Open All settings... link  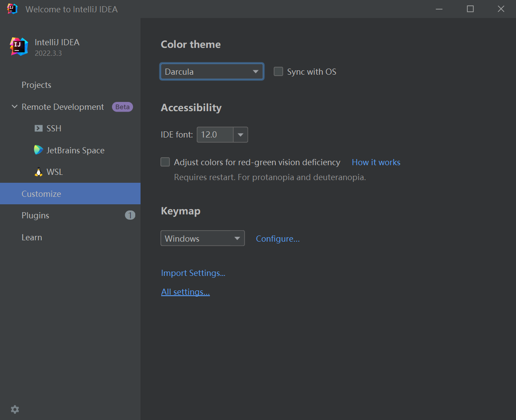(185, 292)
